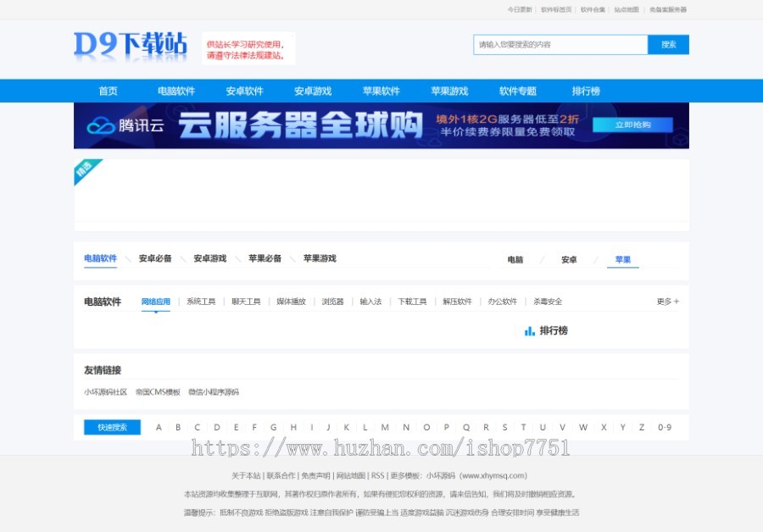Open 首页 in the main navigation

click(x=108, y=91)
